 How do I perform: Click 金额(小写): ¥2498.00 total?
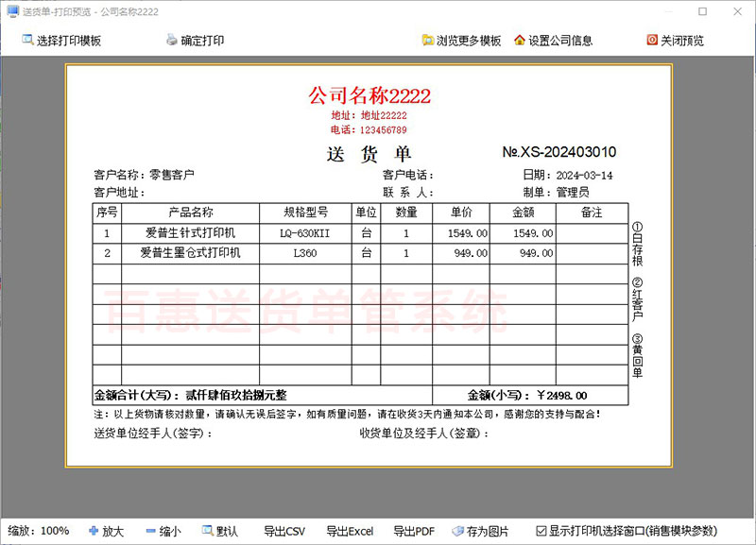tap(527, 396)
